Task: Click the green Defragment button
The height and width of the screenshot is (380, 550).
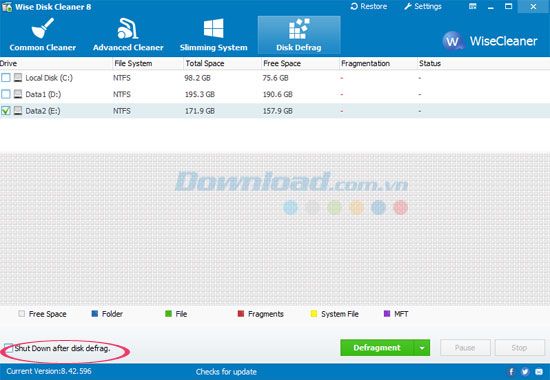Action: pyautogui.click(x=377, y=348)
